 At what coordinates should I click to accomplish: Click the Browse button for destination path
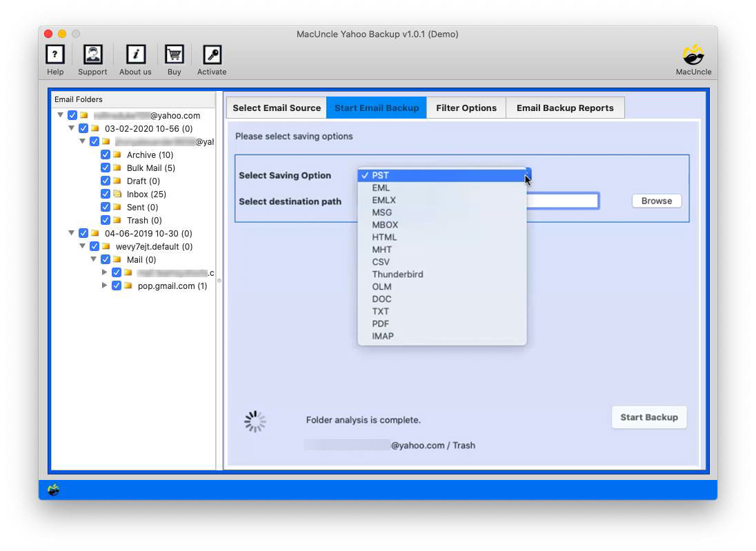pos(655,201)
